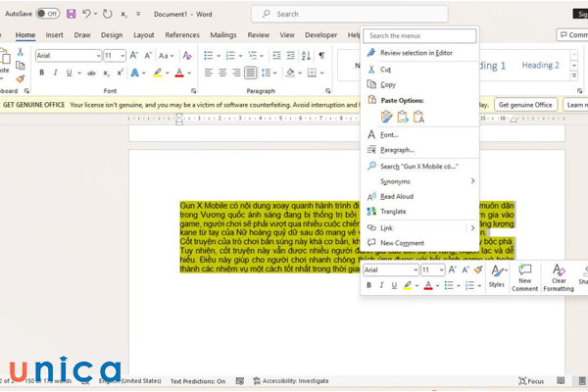Click the Search the menus field
This screenshot has height=392, width=588.
click(420, 35)
